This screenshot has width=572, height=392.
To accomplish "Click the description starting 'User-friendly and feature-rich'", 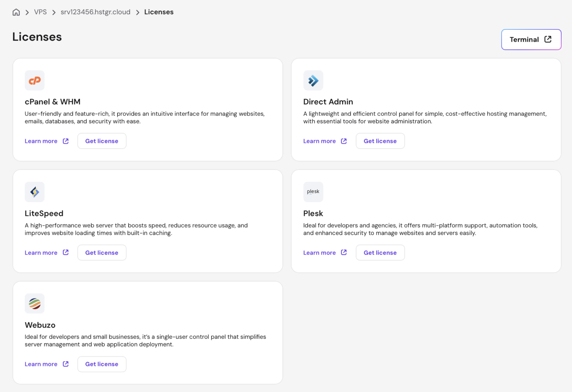I will (145, 118).
